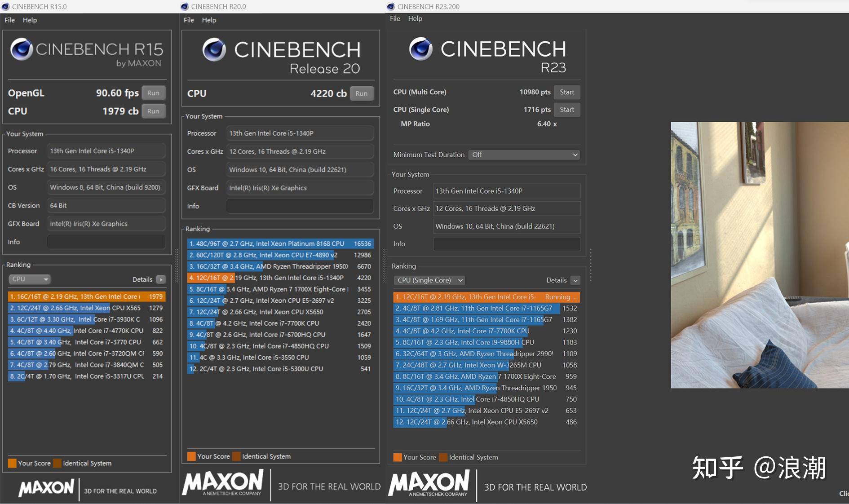Click the Your Score swatch in R23 legend
The width and height of the screenshot is (849, 504).
(x=398, y=457)
